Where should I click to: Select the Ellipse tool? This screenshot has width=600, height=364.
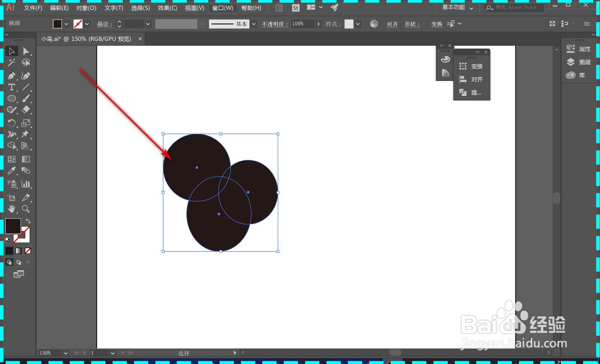pyautogui.click(x=12, y=99)
